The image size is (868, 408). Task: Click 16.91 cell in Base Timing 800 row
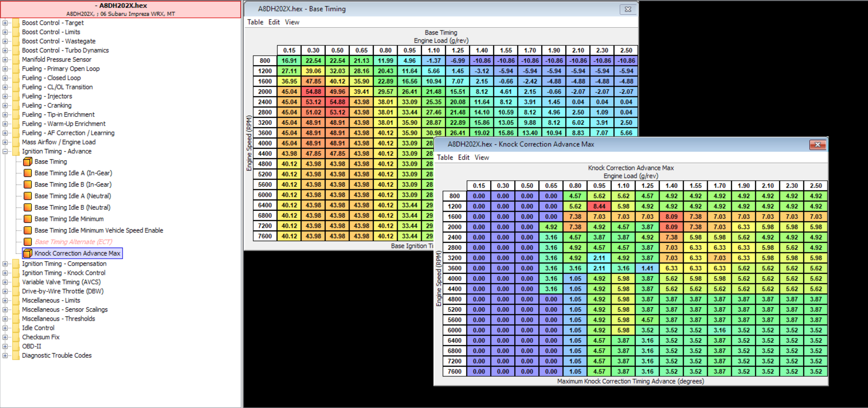coord(289,61)
